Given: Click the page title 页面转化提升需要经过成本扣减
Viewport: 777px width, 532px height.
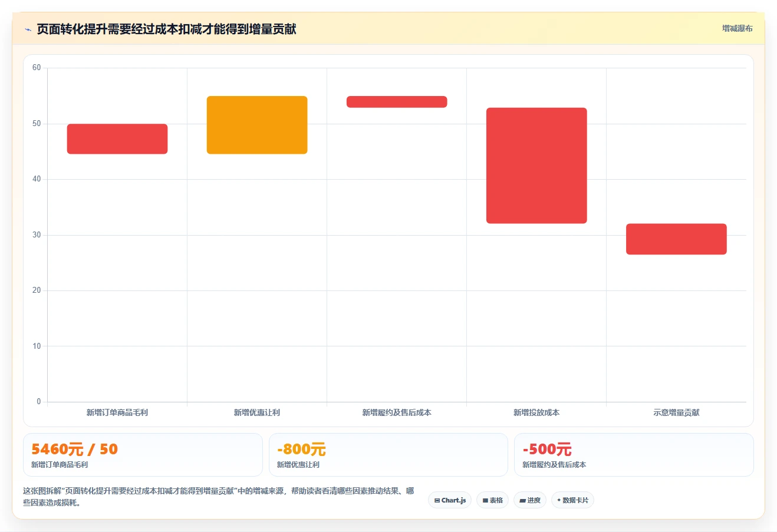Looking at the screenshot, I should click(x=166, y=29).
